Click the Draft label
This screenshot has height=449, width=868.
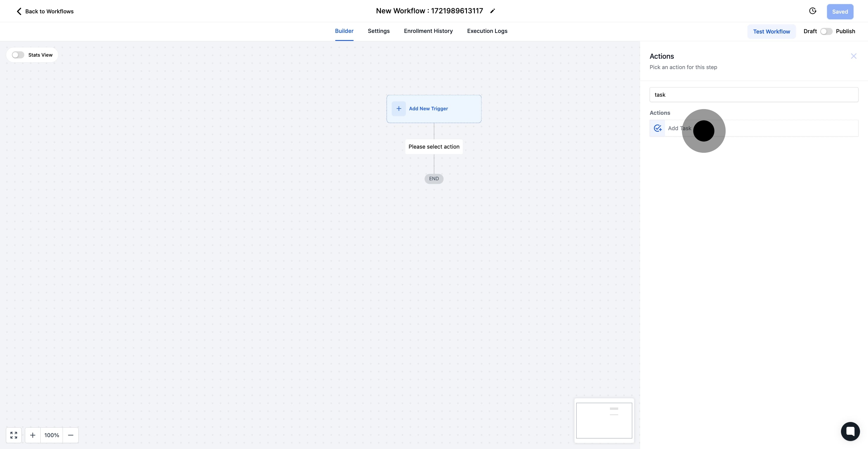(810, 31)
